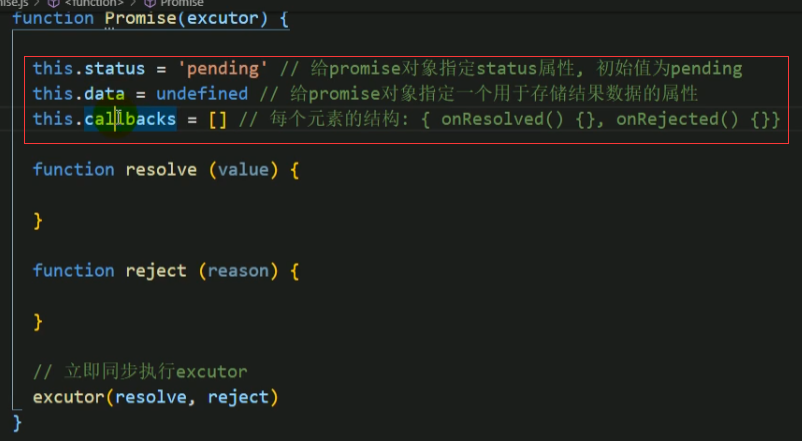Viewport: 802px width, 441px height.
Task: Click the undefined keyword on data line
Action: (x=202, y=94)
